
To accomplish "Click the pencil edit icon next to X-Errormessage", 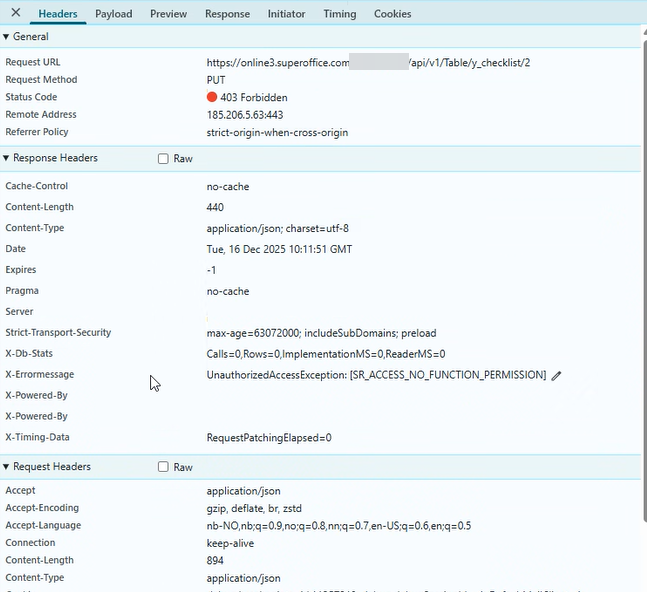I will tap(557, 375).
